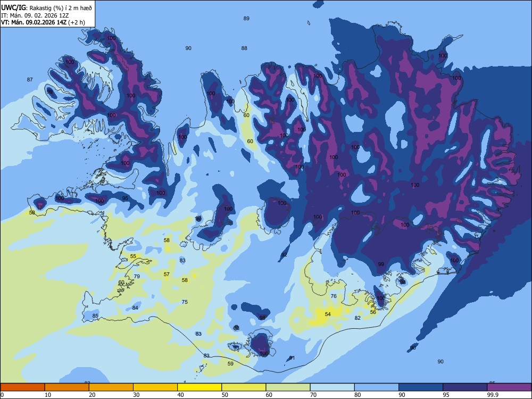Click the '99.9' label on the legend scale

(x=493, y=395)
